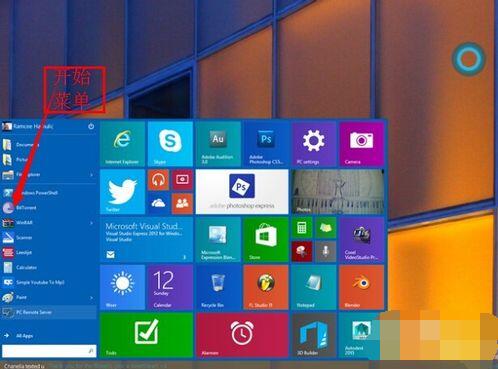Open the red Alarms clock tile
The height and width of the screenshot is (369, 498).
pyautogui.click(x=242, y=335)
